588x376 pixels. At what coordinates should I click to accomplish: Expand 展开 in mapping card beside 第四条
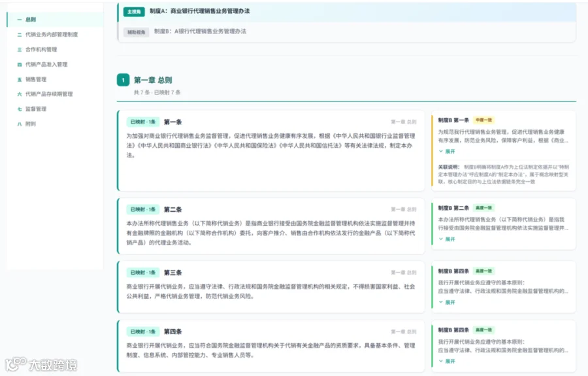pos(447,362)
